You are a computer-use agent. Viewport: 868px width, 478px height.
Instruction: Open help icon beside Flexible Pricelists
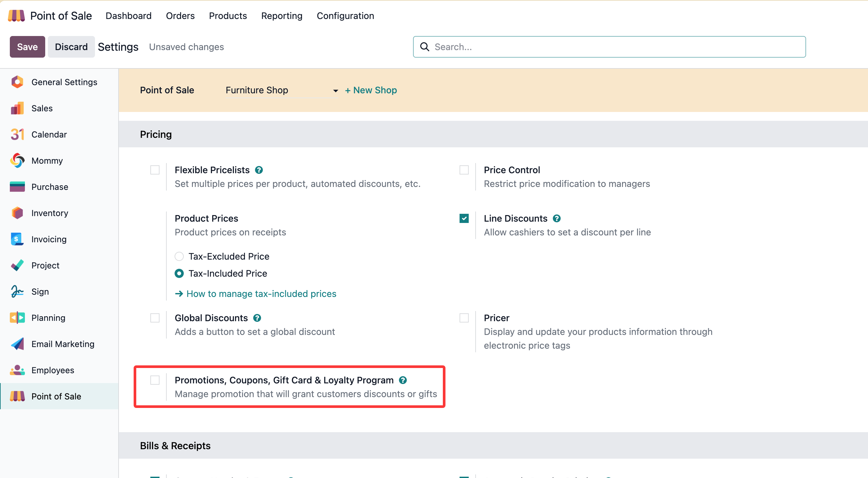[259, 170]
